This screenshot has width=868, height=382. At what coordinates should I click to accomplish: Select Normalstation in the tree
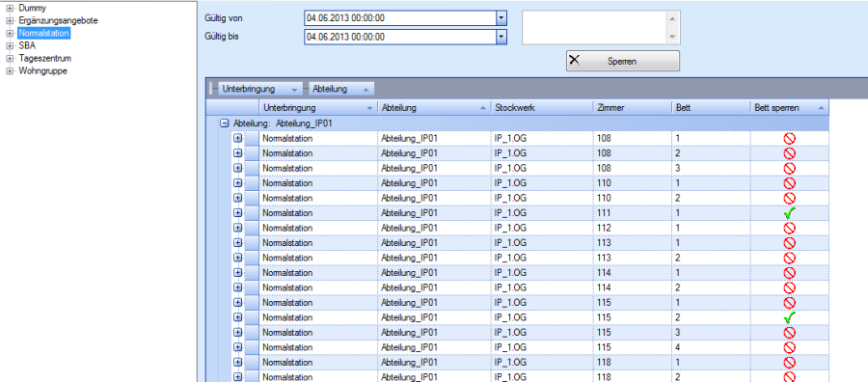point(43,33)
